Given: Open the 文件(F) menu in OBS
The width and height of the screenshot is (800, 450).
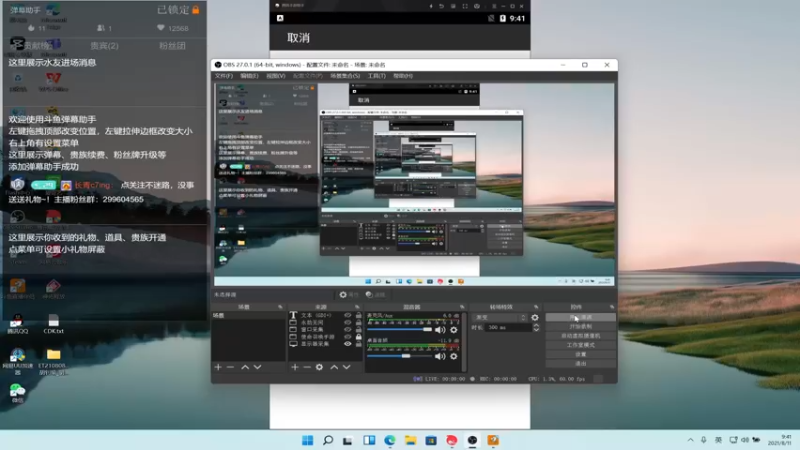Looking at the screenshot, I should (223, 76).
